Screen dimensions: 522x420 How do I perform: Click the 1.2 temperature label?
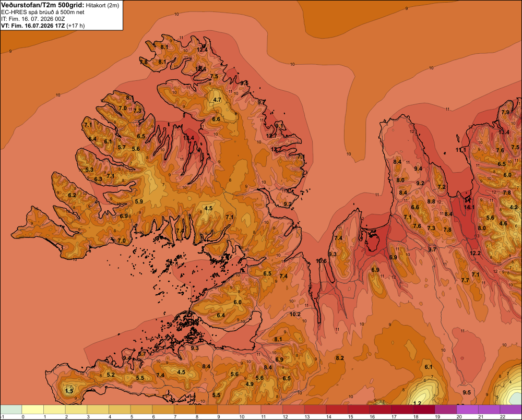click(417, 403)
